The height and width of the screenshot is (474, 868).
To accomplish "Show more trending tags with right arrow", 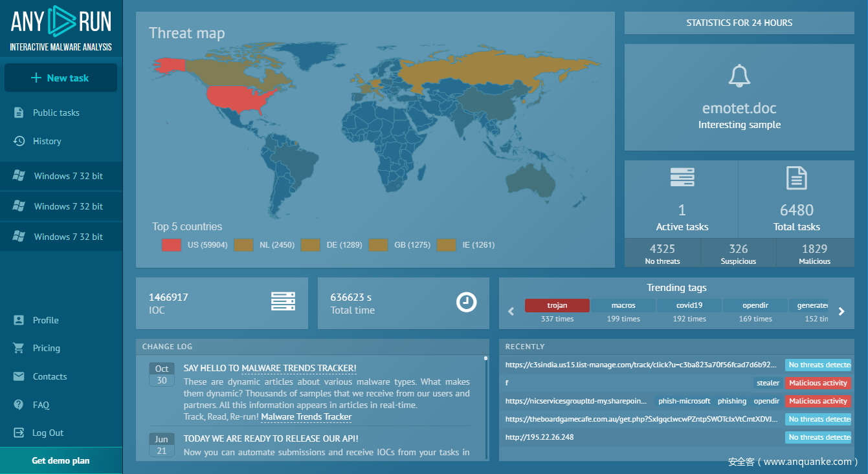I will pos(841,312).
